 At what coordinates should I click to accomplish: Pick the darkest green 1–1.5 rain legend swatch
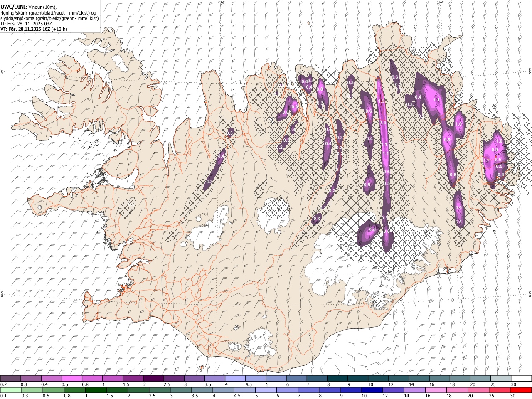point(96,390)
